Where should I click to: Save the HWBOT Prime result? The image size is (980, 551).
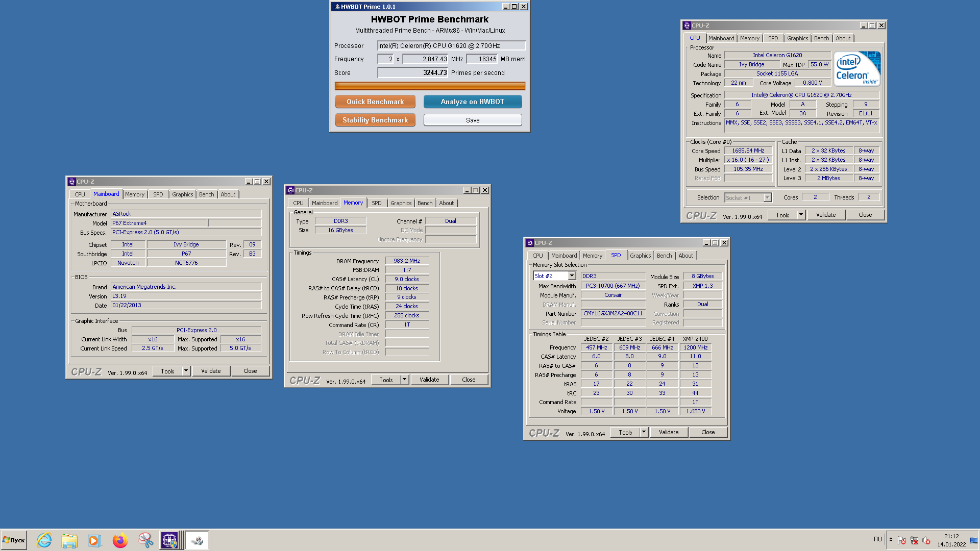473,120
